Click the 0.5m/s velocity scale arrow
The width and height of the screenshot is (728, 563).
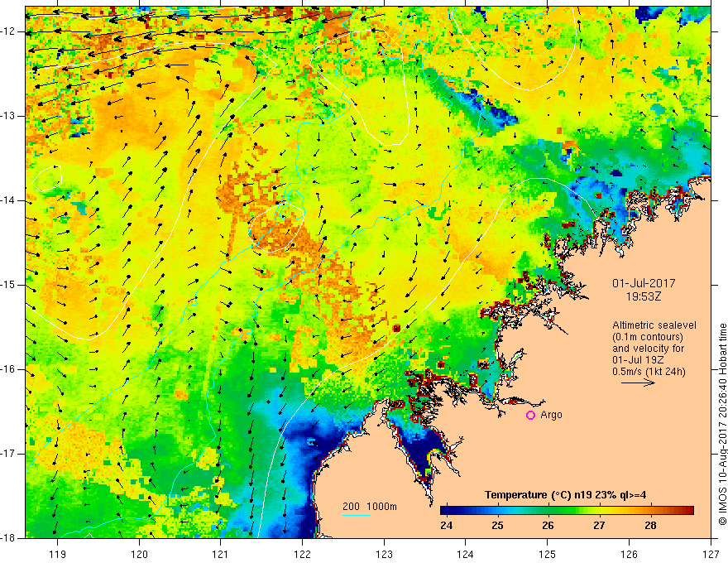[638, 383]
